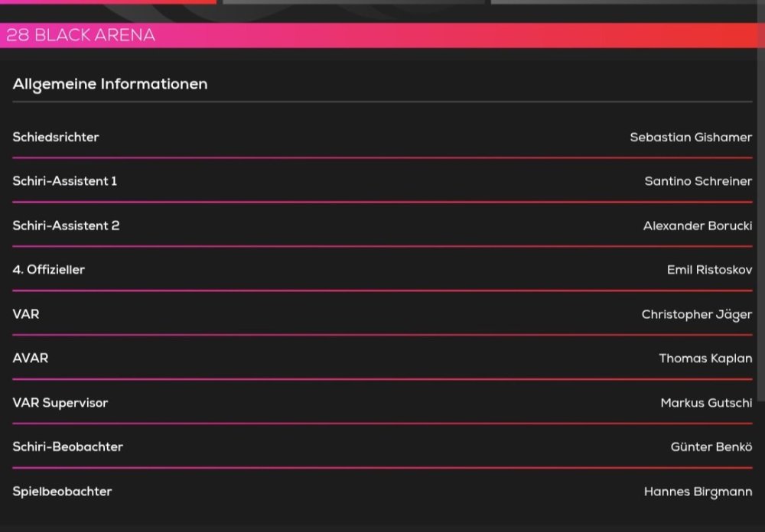Select VAR Supervisor Markus Gutschi
This screenshot has height=532, width=765.
point(706,403)
